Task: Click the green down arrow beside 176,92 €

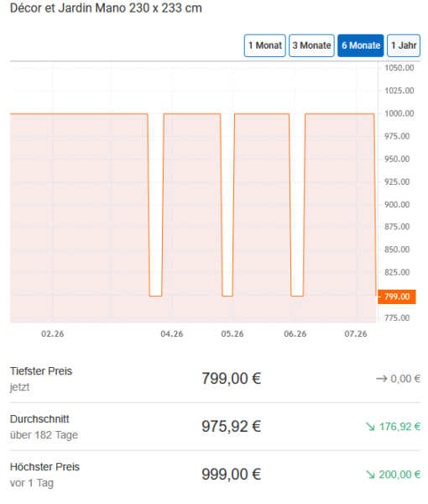Action: [x=370, y=427]
